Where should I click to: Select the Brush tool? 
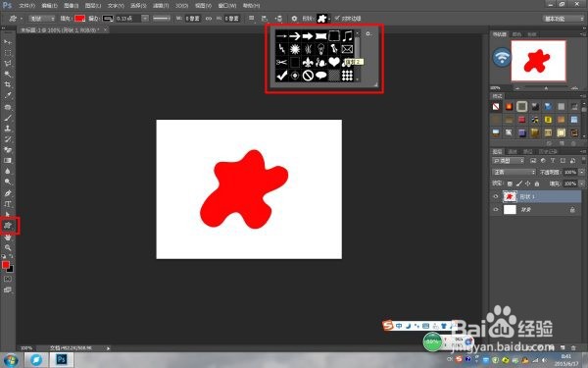[x=8, y=118]
